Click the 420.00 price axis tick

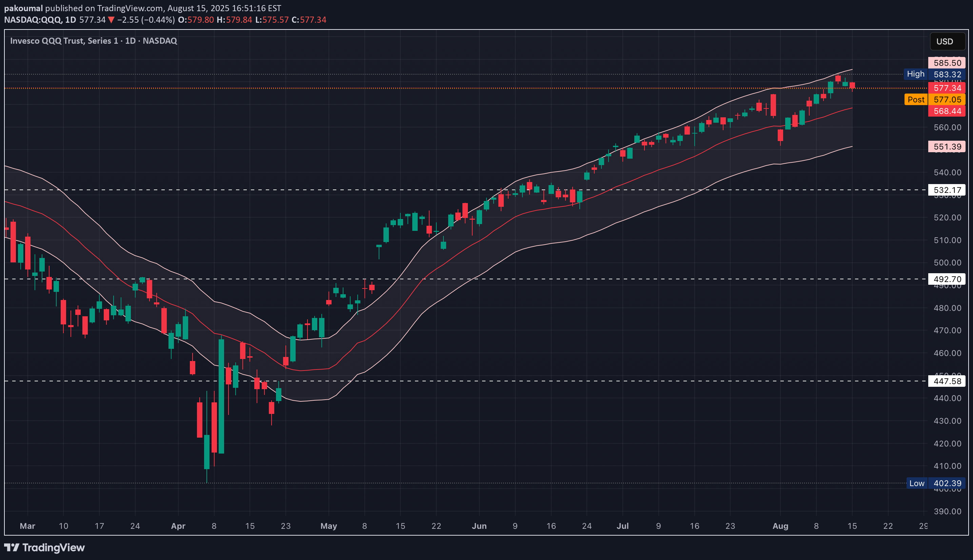tap(947, 443)
